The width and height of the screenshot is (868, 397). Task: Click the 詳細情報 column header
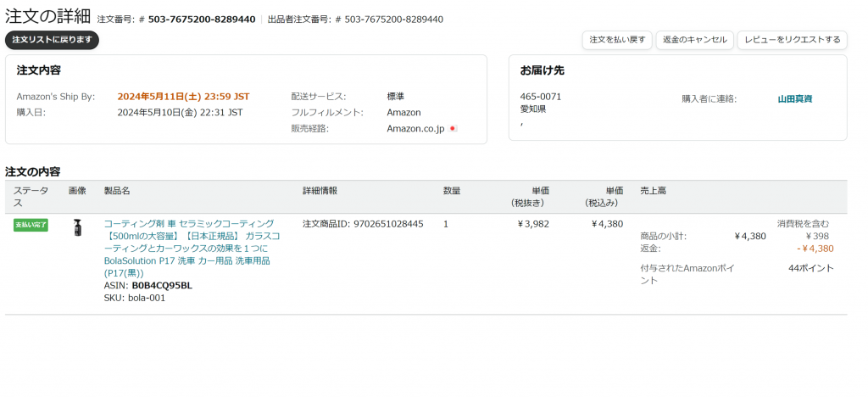320,191
